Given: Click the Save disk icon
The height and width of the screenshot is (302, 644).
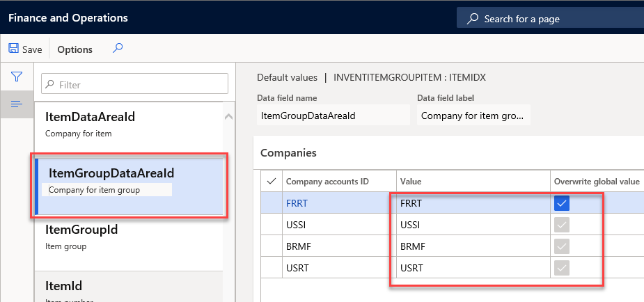Looking at the screenshot, I should point(13,49).
